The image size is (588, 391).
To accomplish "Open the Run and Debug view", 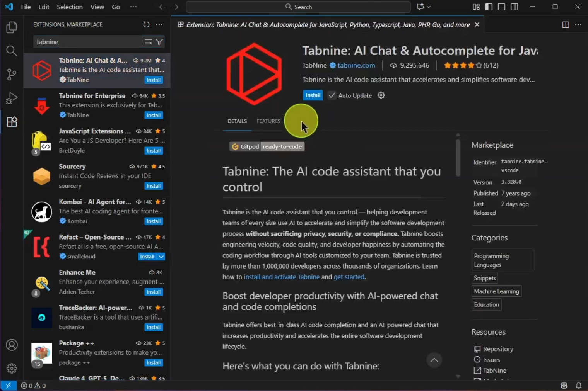I will point(12,98).
